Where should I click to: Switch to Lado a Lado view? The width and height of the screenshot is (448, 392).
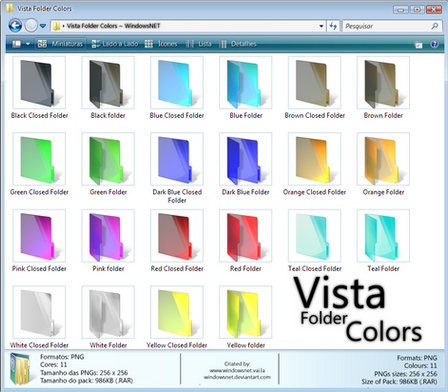[115, 44]
